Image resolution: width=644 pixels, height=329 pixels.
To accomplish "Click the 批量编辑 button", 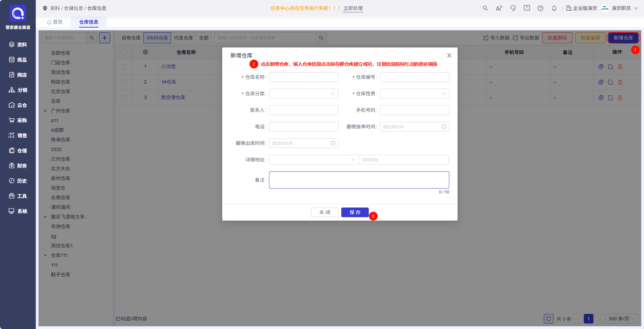I will click(x=590, y=38).
